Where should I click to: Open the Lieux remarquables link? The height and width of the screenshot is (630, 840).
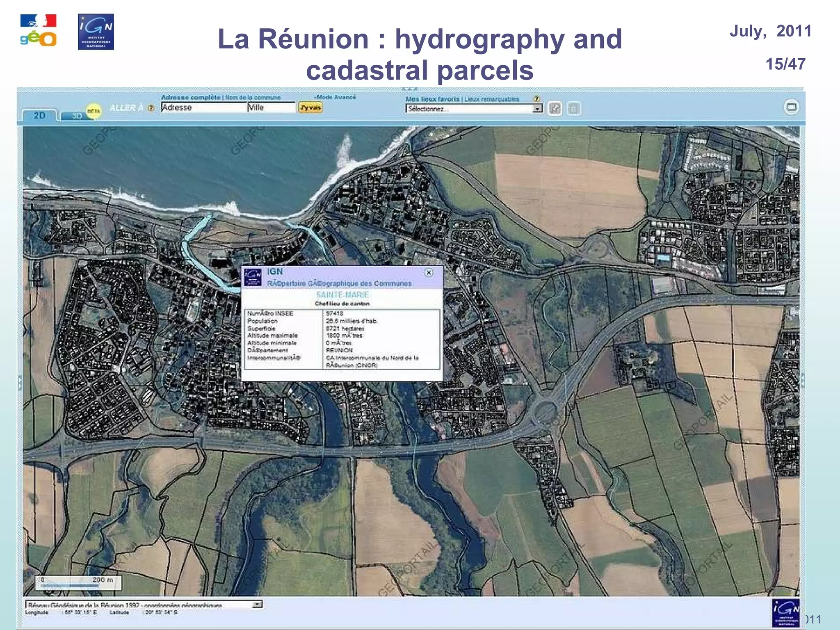491,99
